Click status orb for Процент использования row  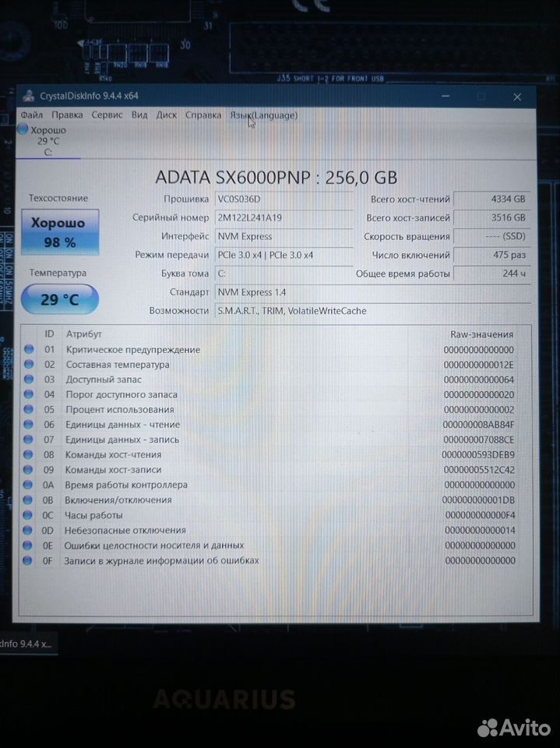[x=30, y=410]
